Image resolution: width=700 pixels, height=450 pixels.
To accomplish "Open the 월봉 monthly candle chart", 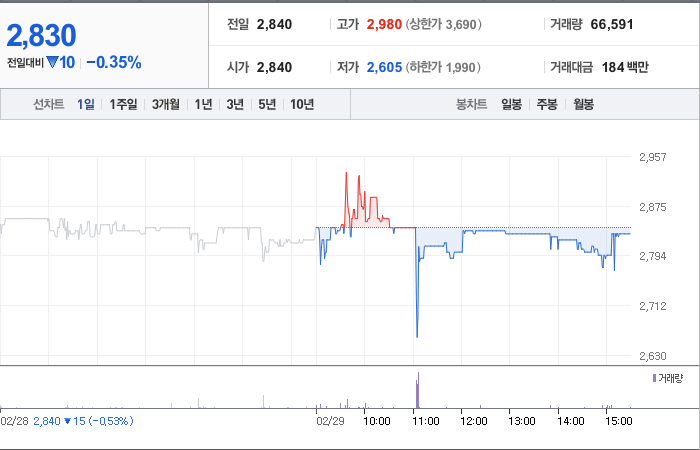I will (583, 104).
